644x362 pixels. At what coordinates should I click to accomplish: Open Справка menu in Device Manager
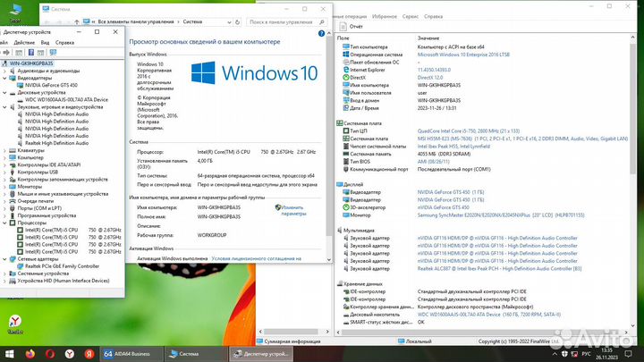64,43
